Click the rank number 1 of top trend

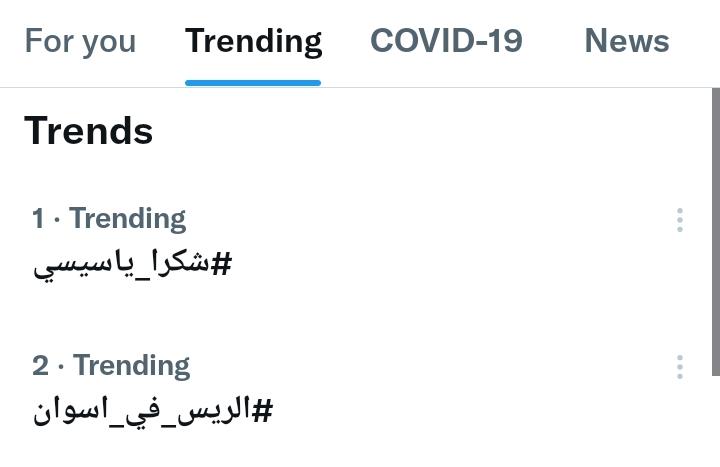click(x=38, y=218)
